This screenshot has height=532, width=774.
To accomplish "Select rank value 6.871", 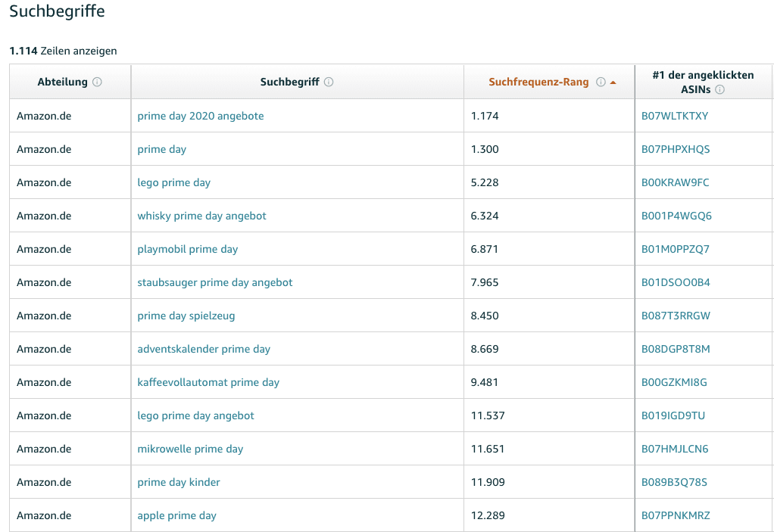I will point(484,249).
